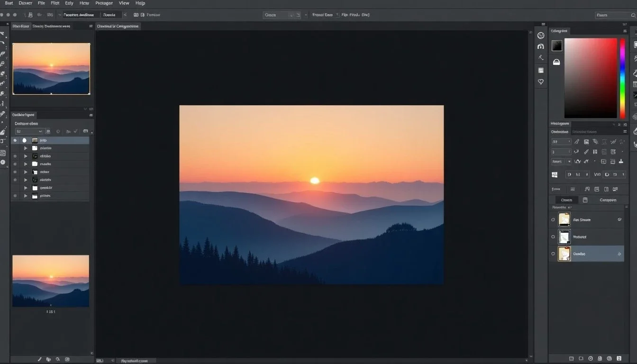The image size is (637, 364).
Task: Switch to the right tab of bottom-right layers panel
Action: (x=608, y=200)
